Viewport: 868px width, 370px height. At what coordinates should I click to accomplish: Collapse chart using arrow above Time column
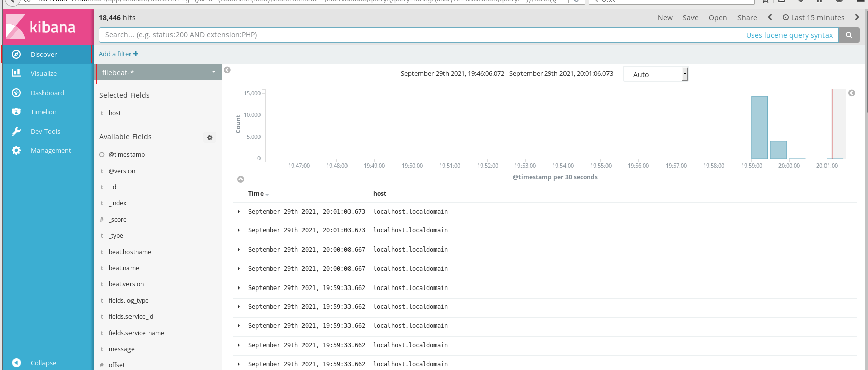241,179
